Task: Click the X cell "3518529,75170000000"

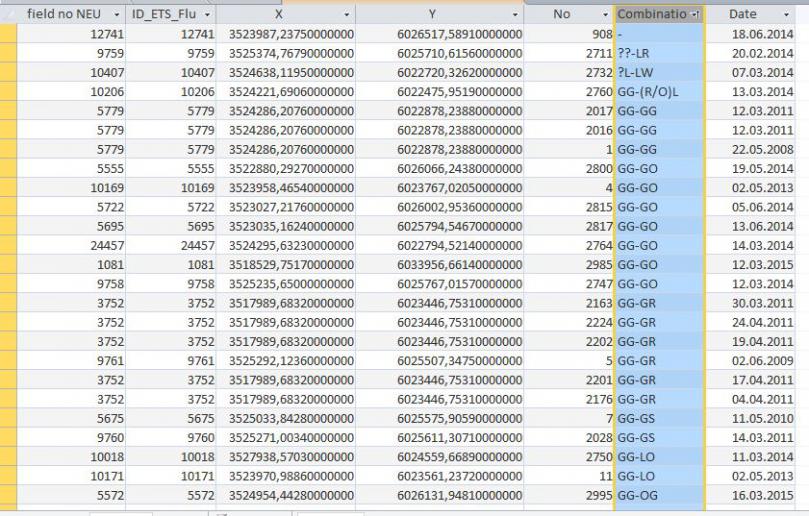Action: tap(286, 265)
